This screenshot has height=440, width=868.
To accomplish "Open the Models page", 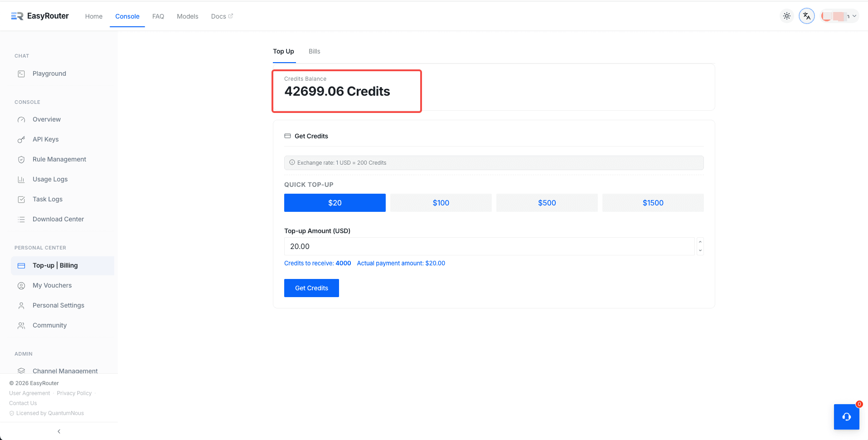I will click(188, 16).
